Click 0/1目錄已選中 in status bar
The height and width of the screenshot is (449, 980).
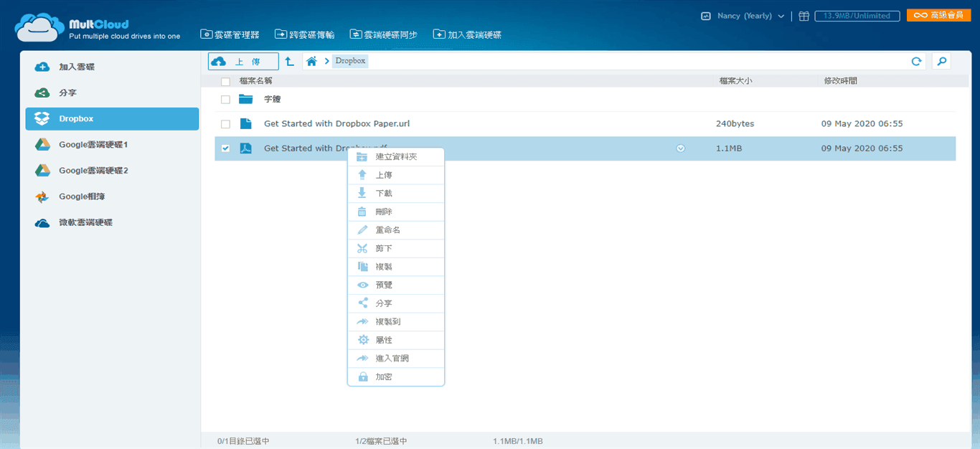point(243,441)
